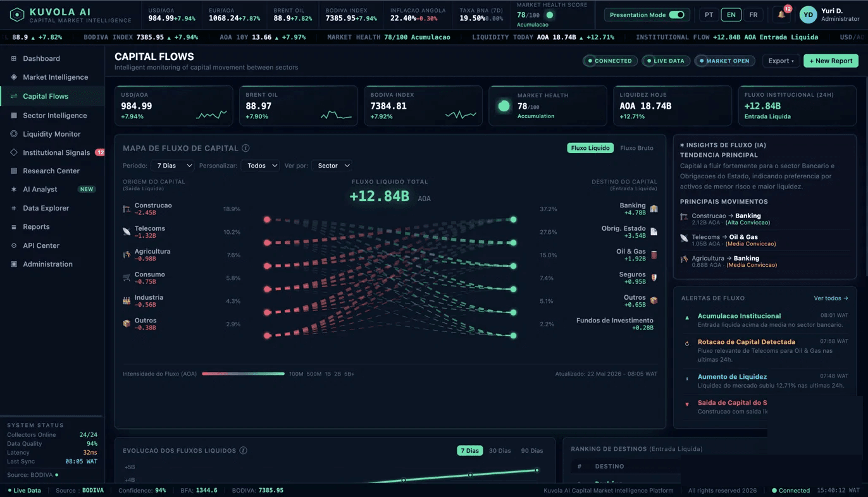
Task: Click the Construcao red node in flow map
Action: pyautogui.click(x=267, y=219)
